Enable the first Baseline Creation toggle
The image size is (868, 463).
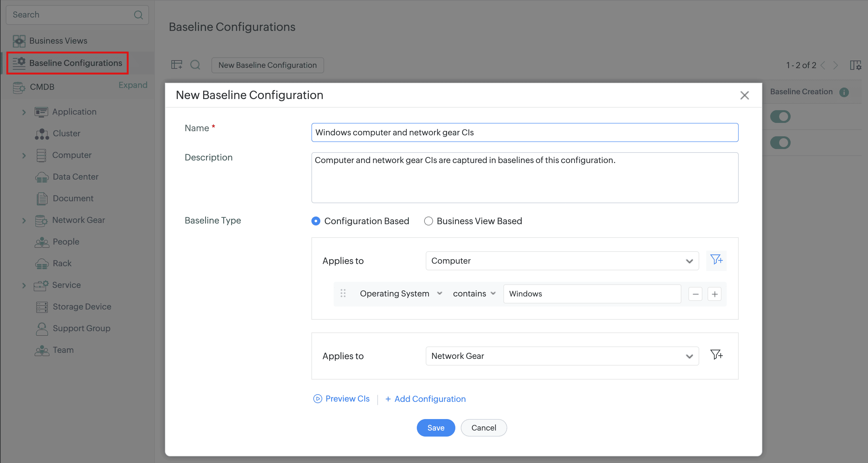point(780,117)
